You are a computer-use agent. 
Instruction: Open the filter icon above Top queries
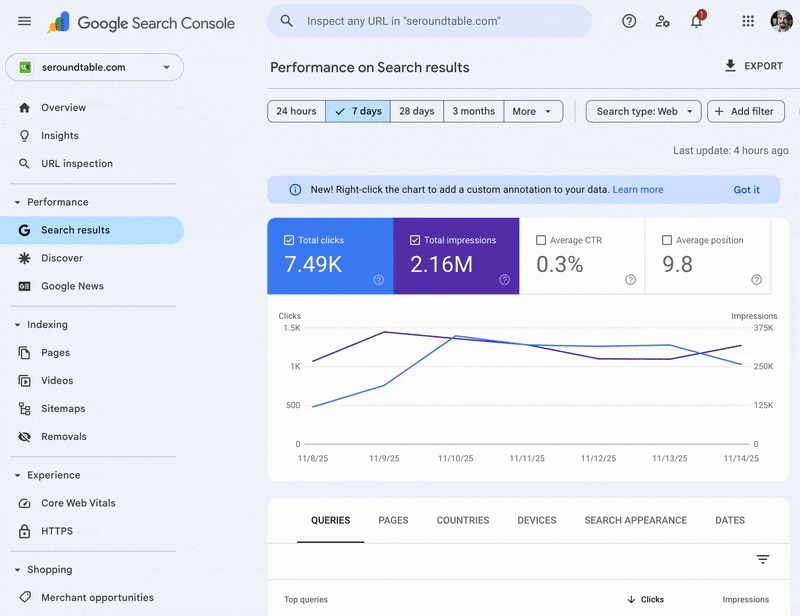click(x=763, y=559)
